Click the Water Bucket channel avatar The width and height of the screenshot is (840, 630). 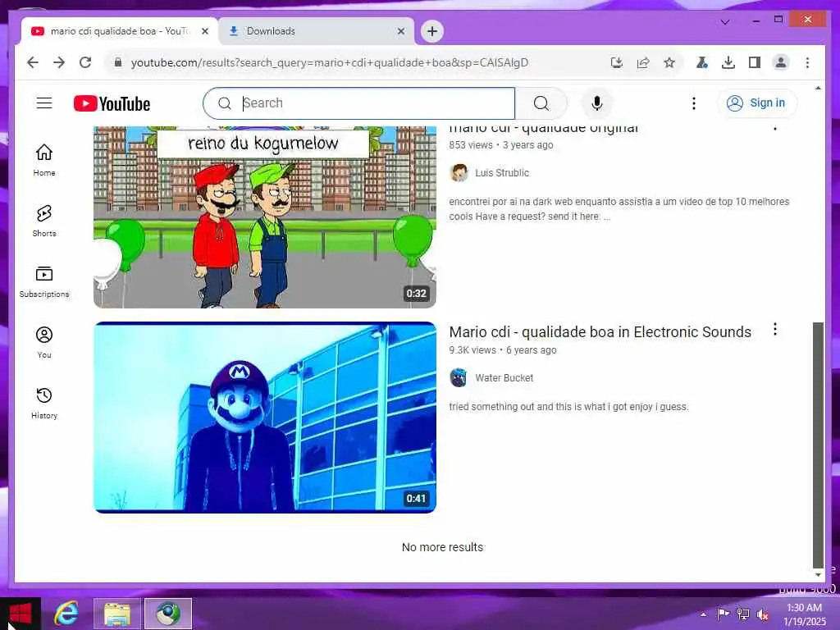tap(459, 377)
